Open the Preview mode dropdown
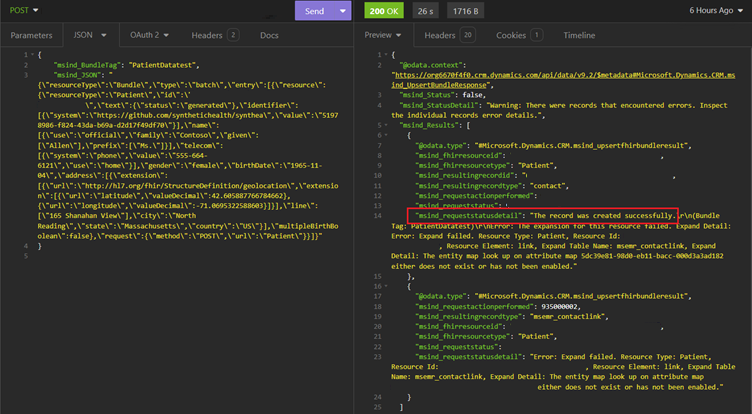The width and height of the screenshot is (752, 414). pyautogui.click(x=382, y=35)
